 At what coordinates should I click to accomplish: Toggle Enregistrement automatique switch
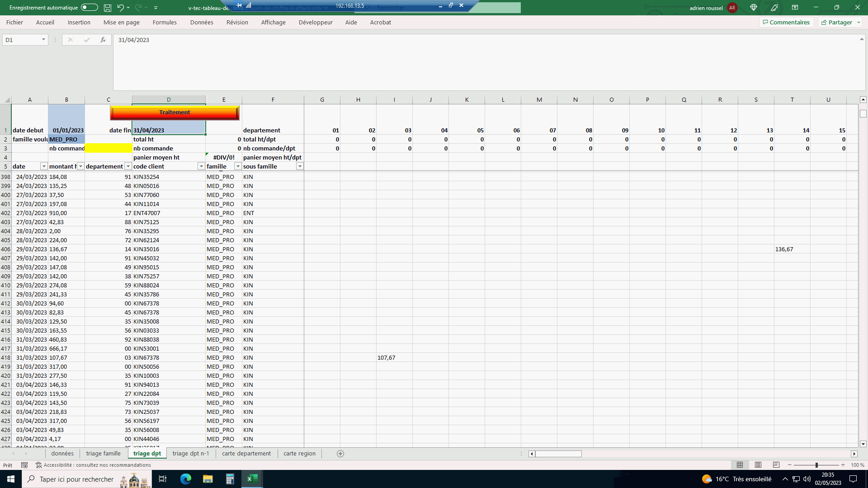[x=90, y=8]
